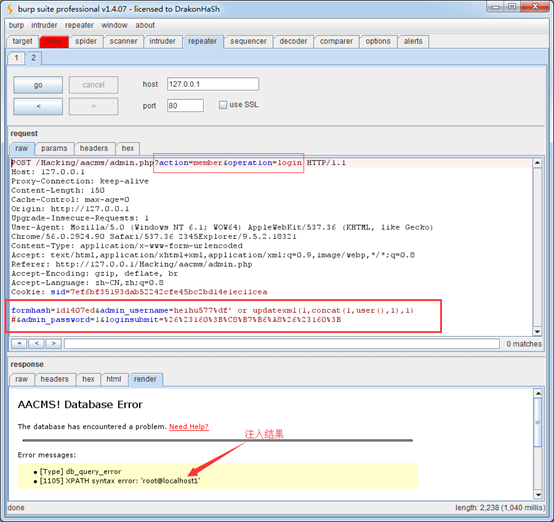Select the response raw tab
554x522 pixels.
point(22,379)
